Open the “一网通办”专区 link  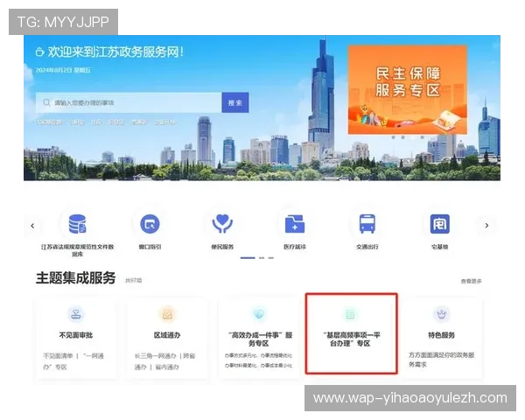tap(73, 361)
